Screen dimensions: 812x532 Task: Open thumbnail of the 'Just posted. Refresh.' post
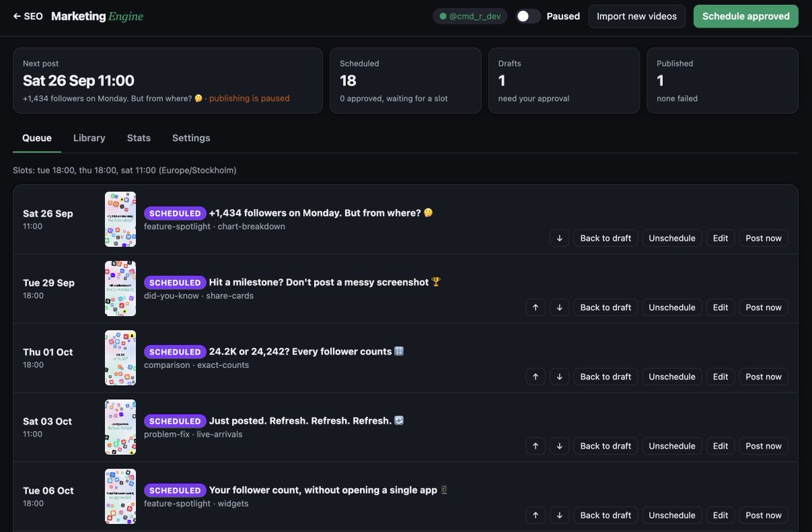pos(120,427)
